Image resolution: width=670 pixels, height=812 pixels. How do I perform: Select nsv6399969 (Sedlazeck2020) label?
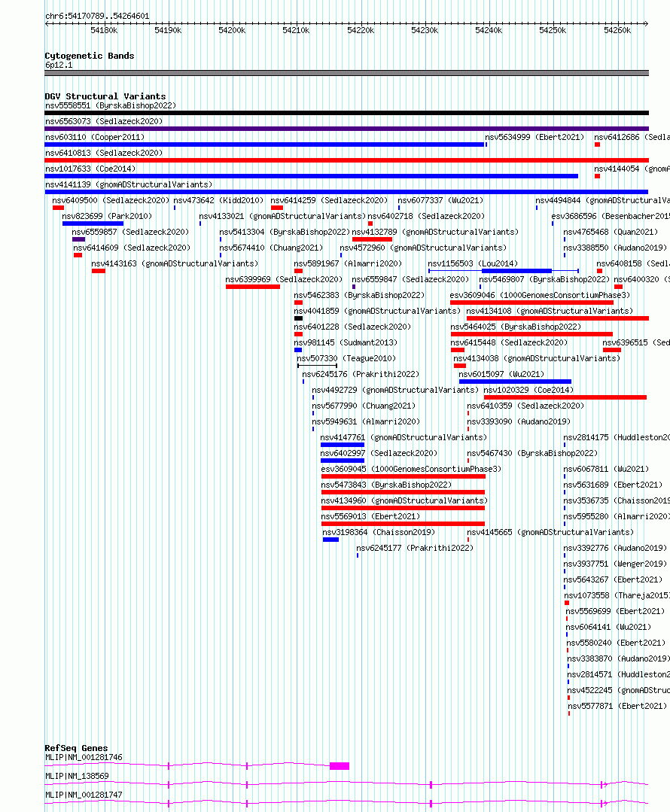[x=284, y=279]
